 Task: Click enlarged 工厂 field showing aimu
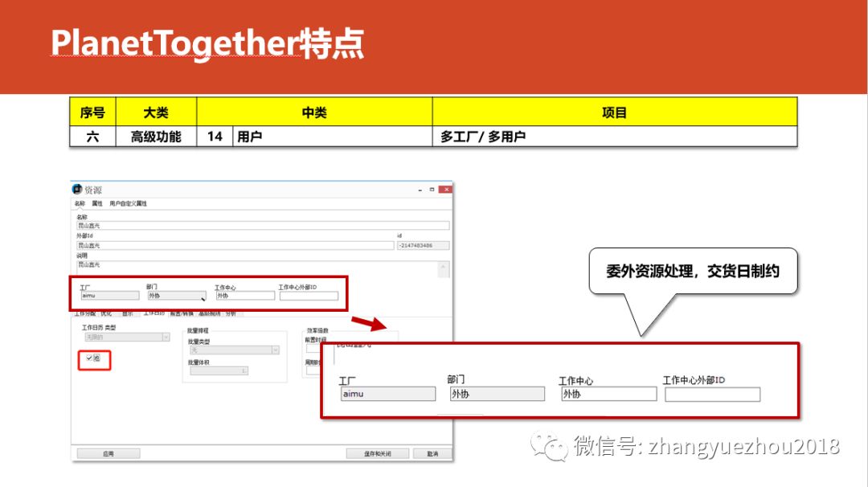point(388,394)
